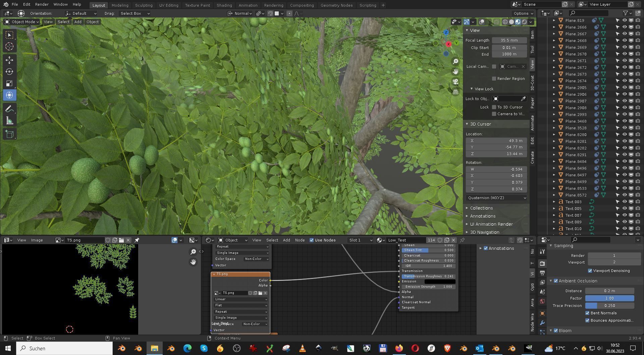Choose the Annotate tool
Image resolution: width=644 pixels, height=355 pixels.
click(9, 109)
